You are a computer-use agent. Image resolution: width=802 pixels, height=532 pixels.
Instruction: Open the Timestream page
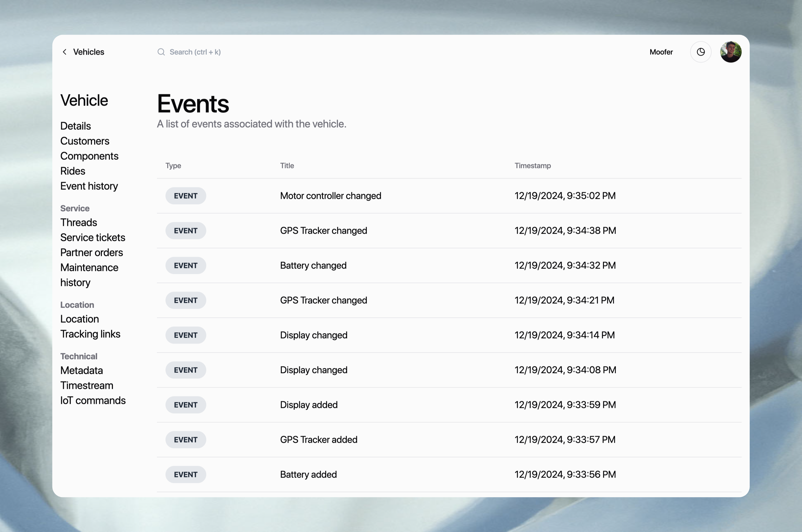click(x=87, y=385)
